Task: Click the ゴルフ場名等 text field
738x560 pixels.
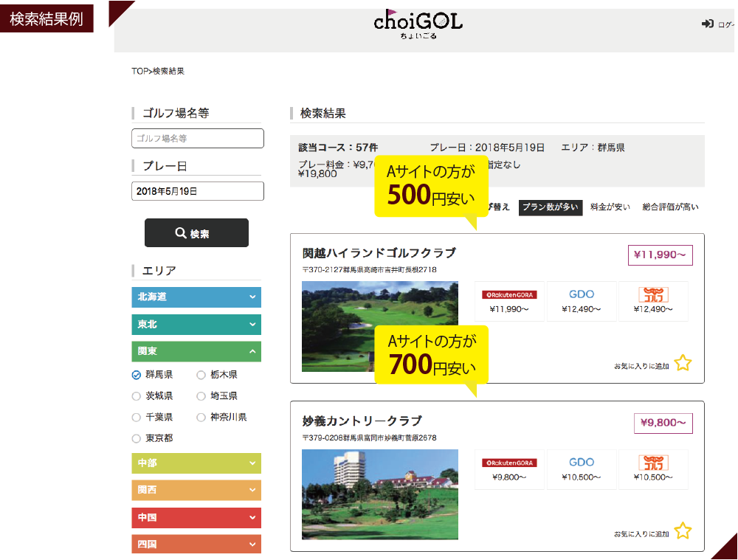Action: pyautogui.click(x=198, y=138)
